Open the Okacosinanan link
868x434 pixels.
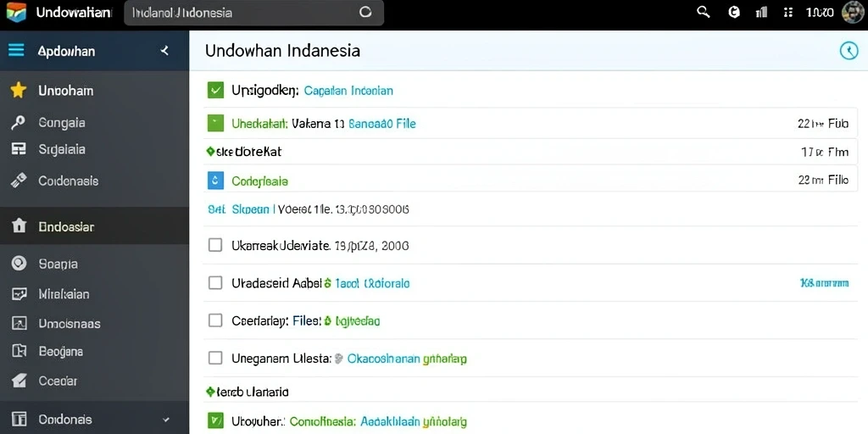point(383,359)
